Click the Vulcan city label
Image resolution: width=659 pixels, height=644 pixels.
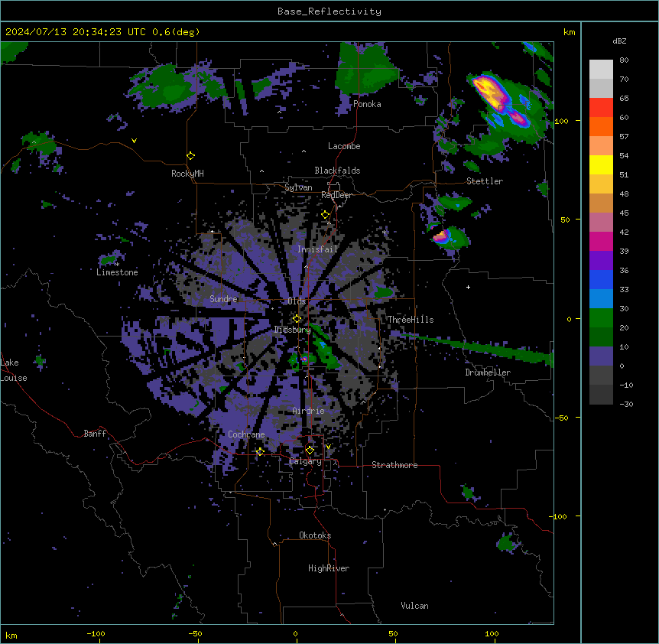pyautogui.click(x=415, y=606)
